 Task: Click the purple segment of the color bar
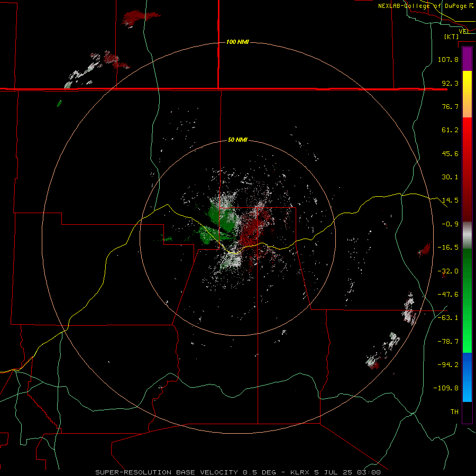click(467, 59)
